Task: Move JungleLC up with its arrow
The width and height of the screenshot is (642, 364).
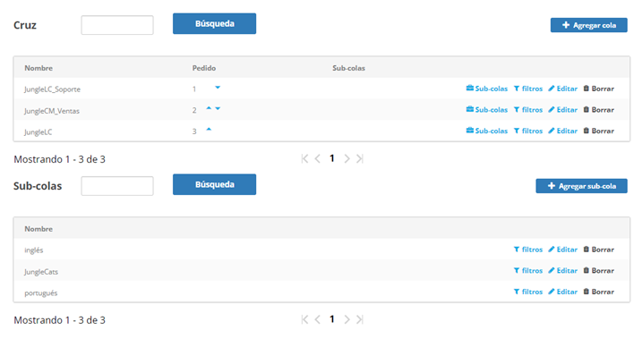Action: tap(209, 130)
